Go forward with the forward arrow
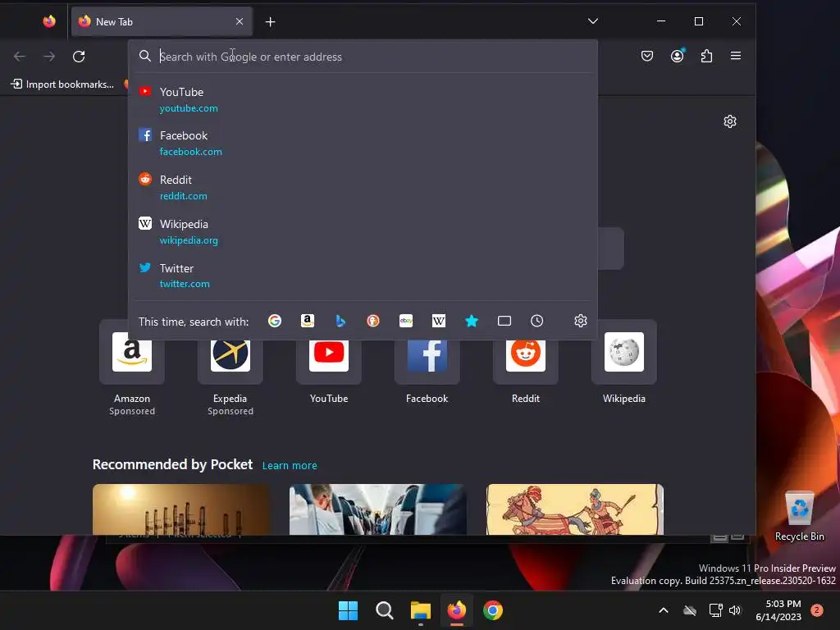840x630 pixels. coord(49,57)
